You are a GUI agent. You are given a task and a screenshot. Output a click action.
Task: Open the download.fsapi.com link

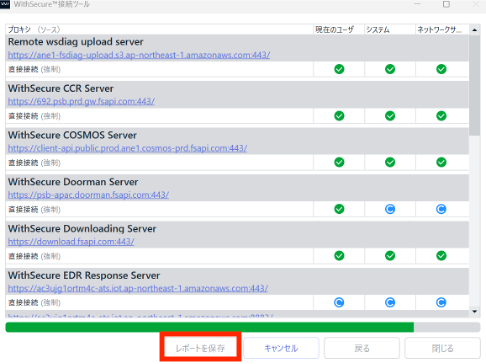(x=71, y=242)
